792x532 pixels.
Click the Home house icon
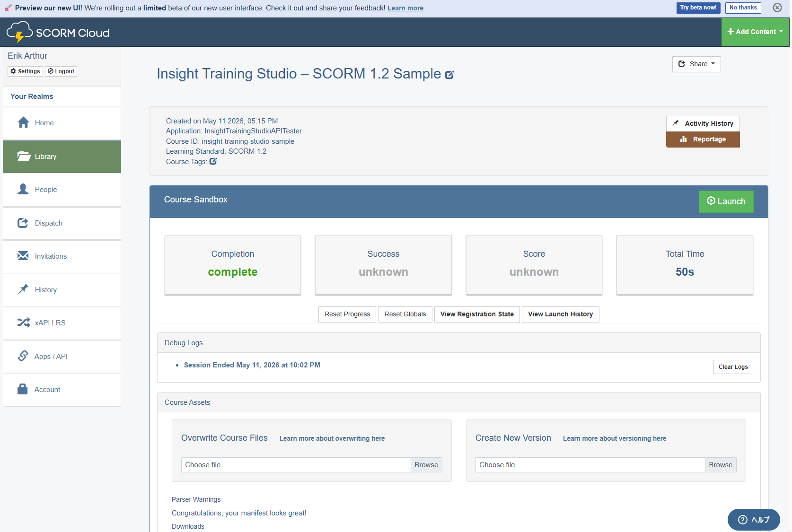pos(23,122)
